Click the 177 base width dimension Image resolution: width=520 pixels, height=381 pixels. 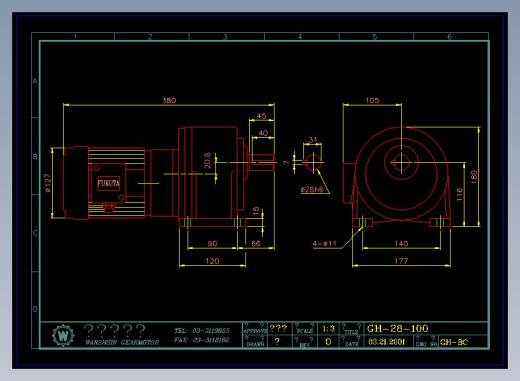401,261
